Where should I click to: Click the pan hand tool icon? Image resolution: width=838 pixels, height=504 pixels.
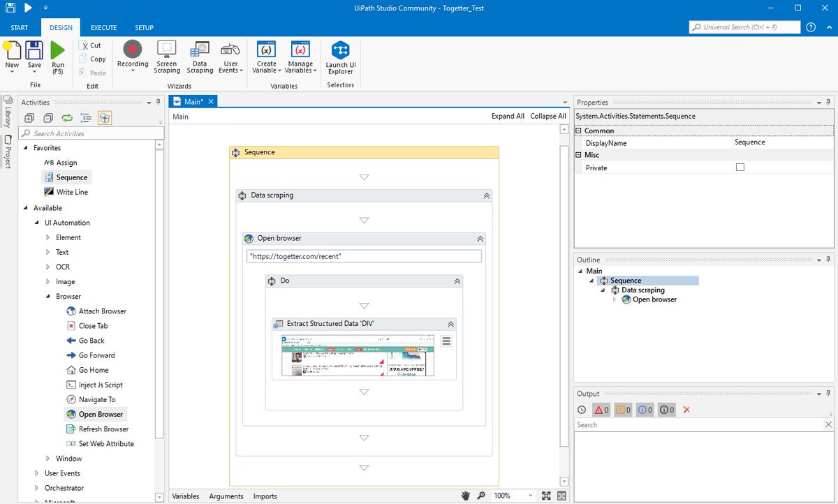tap(466, 496)
